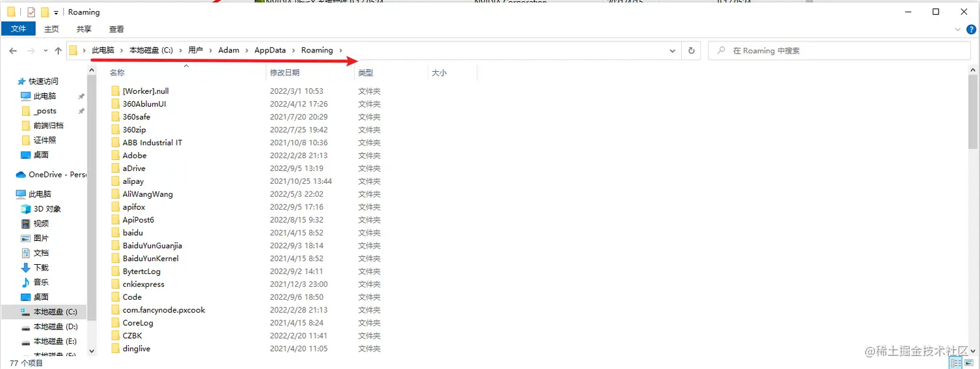
Task: Open chevron after Roaming in breadcrumb
Action: tap(341, 50)
